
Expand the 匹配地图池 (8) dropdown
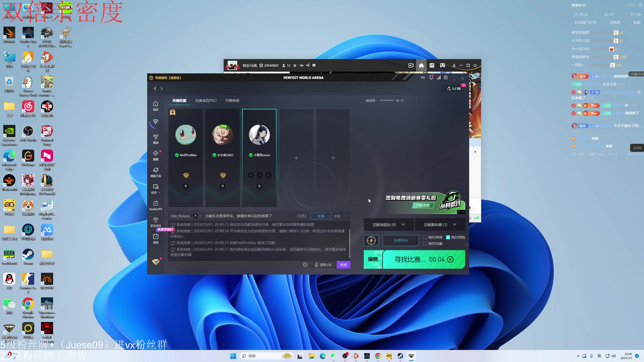point(389,224)
